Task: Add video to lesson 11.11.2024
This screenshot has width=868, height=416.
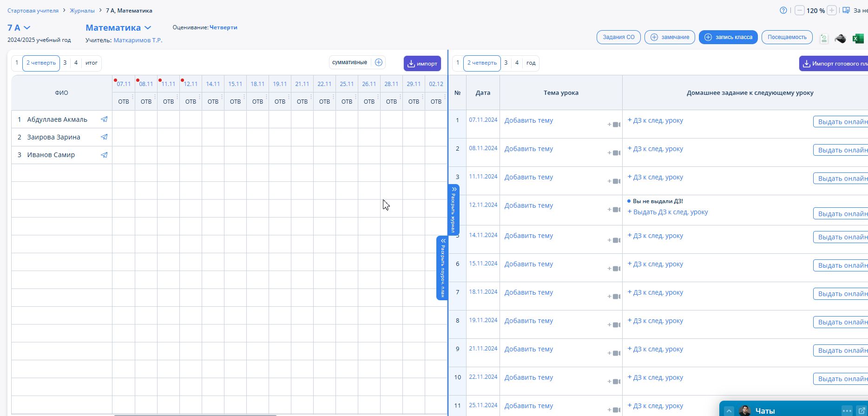Action: [x=614, y=181]
